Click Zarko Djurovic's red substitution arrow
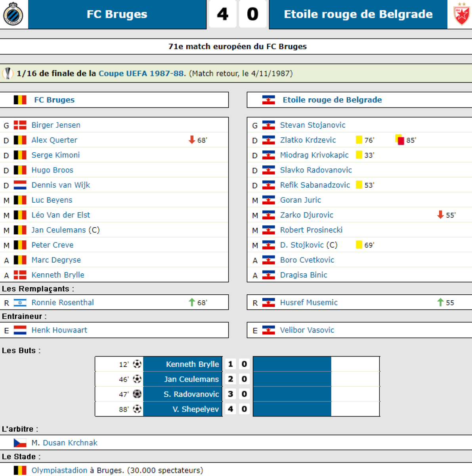This screenshot has height=476, width=472. coord(440,215)
